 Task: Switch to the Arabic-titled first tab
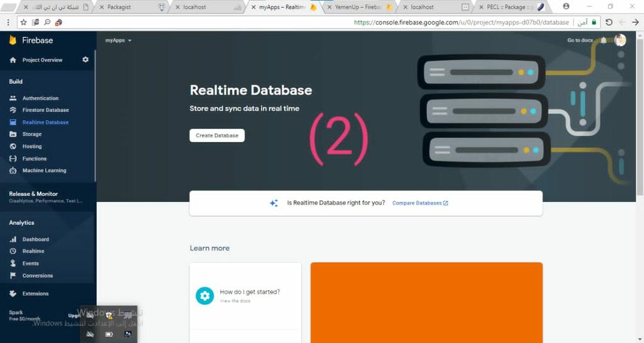point(55,7)
